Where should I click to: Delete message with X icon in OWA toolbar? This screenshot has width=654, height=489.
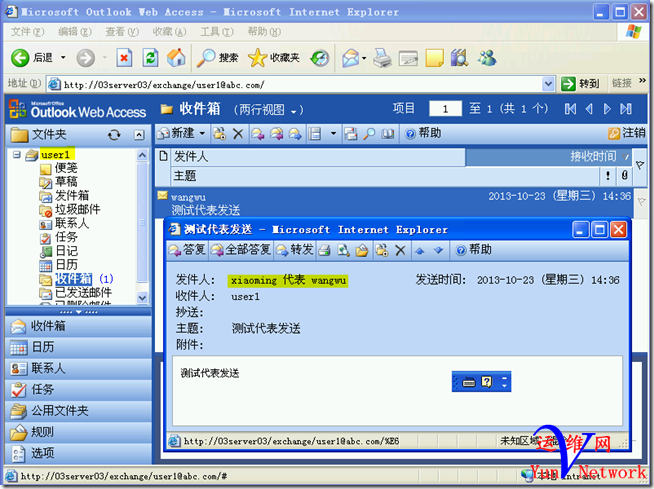click(238, 134)
